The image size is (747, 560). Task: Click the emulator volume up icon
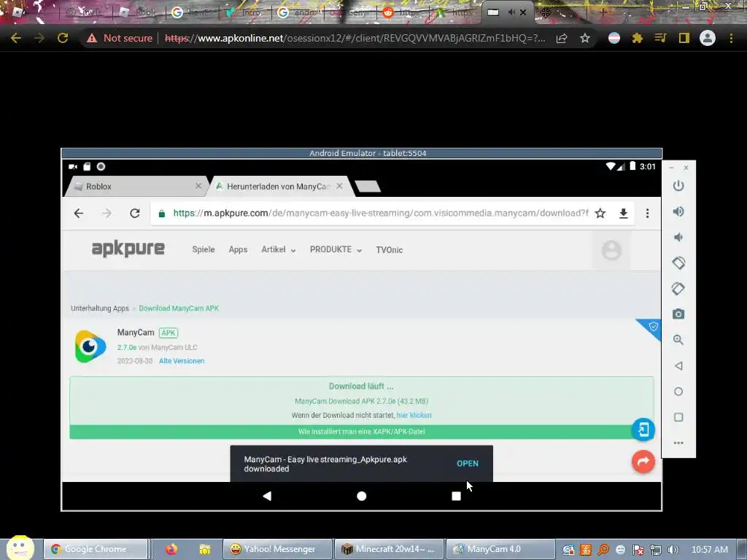click(678, 211)
